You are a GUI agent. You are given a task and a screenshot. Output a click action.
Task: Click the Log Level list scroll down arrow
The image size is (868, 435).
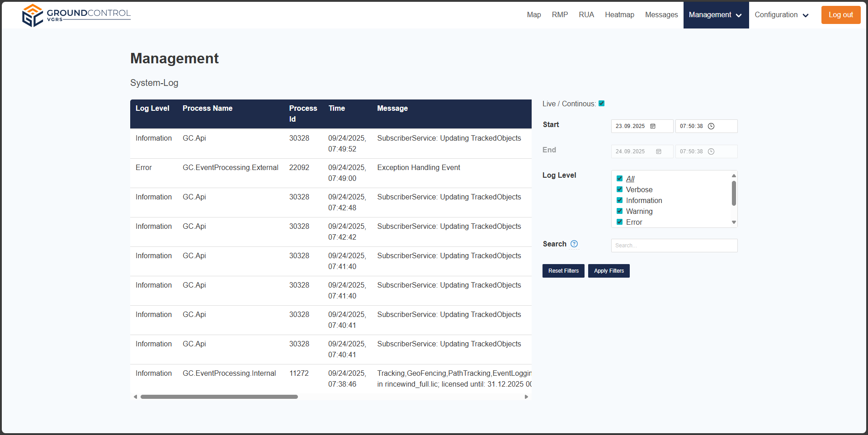[734, 222]
